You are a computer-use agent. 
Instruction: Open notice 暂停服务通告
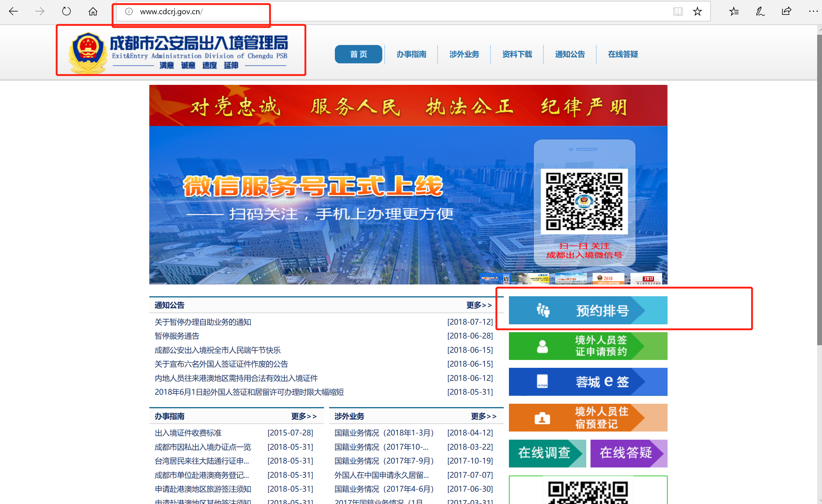[177, 336]
